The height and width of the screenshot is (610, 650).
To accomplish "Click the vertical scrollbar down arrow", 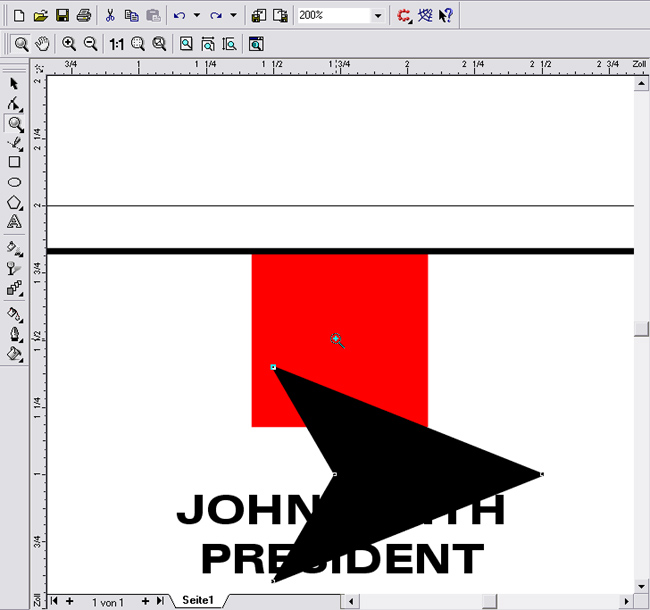I will click(641, 585).
